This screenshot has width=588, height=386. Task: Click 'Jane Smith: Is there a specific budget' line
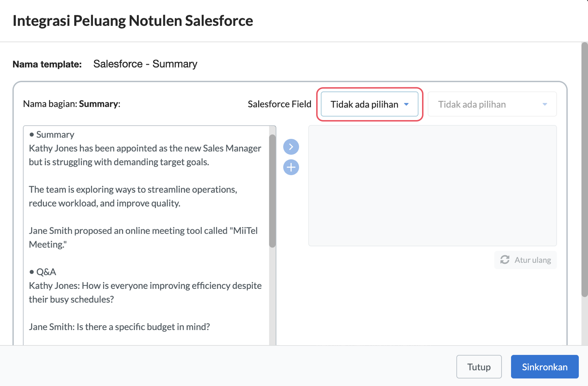click(119, 327)
